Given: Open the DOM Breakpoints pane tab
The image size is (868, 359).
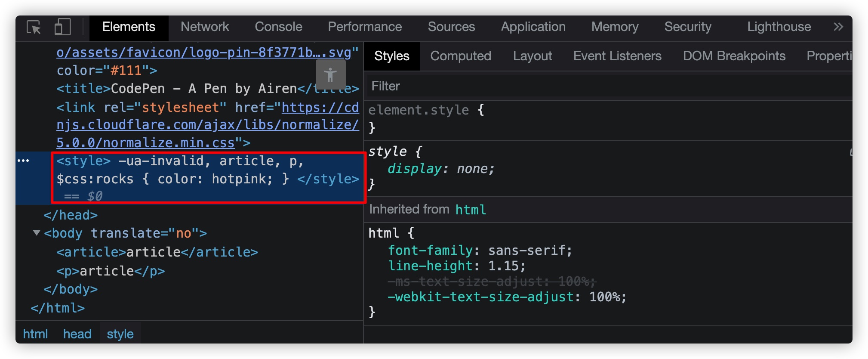Looking at the screenshot, I should point(734,56).
